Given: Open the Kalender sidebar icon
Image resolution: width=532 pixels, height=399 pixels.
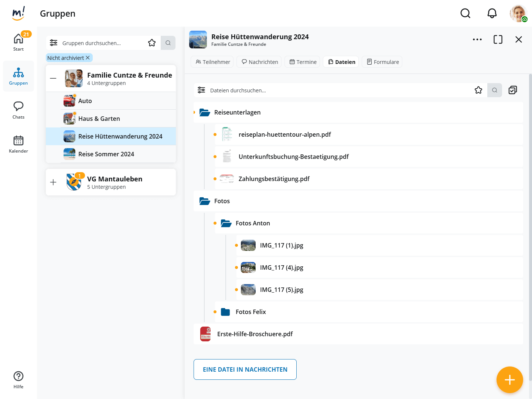Looking at the screenshot, I should click(18, 144).
